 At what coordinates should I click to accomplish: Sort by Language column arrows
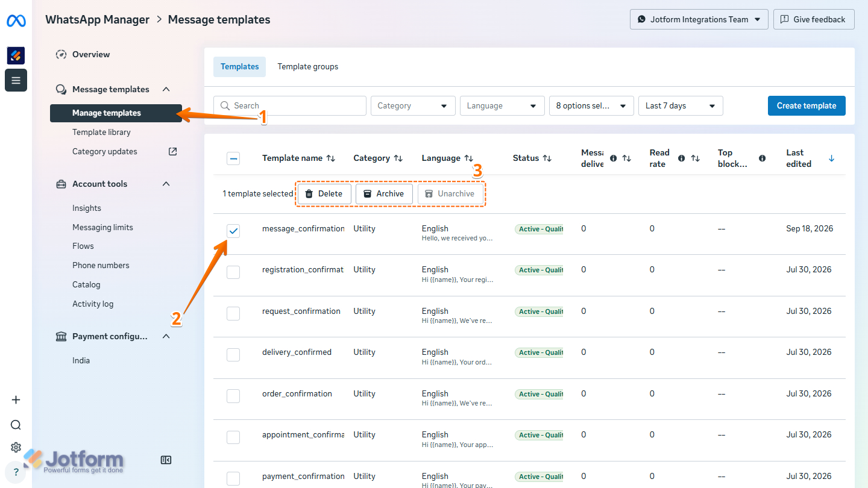[468, 158]
